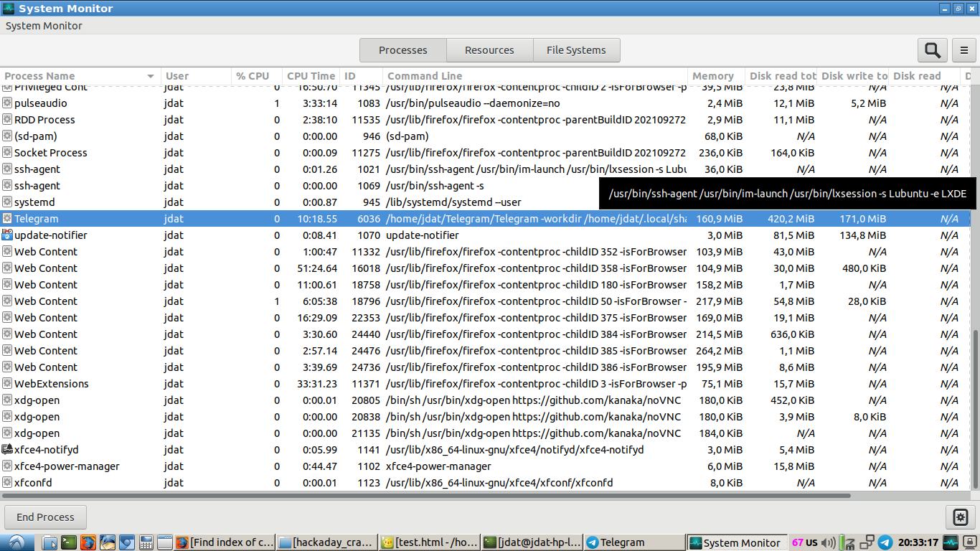Screen dimensions: 980x551
Task: Sort by the User column header
Action: pos(197,76)
